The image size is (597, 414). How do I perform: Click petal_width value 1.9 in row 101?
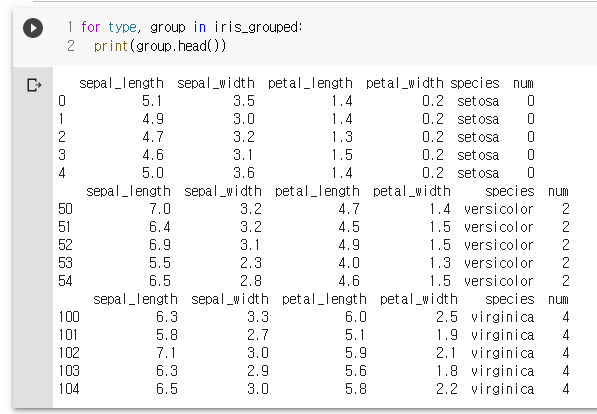447,335
